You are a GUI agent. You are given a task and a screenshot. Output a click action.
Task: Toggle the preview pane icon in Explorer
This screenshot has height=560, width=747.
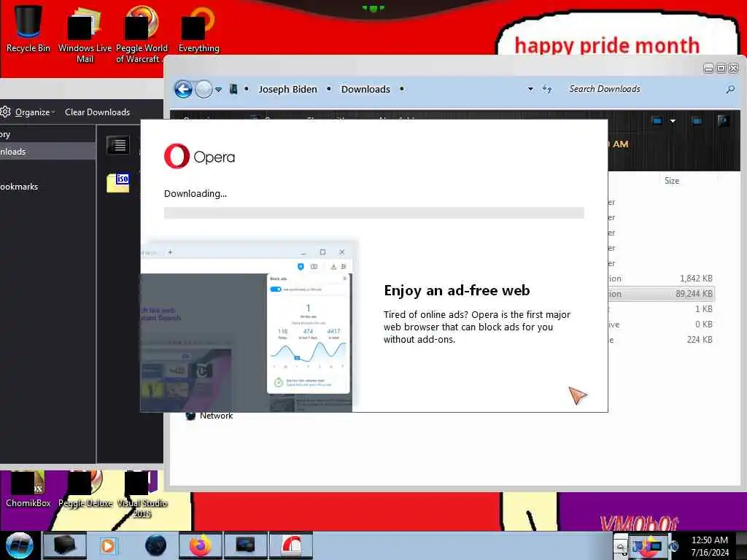tap(697, 121)
